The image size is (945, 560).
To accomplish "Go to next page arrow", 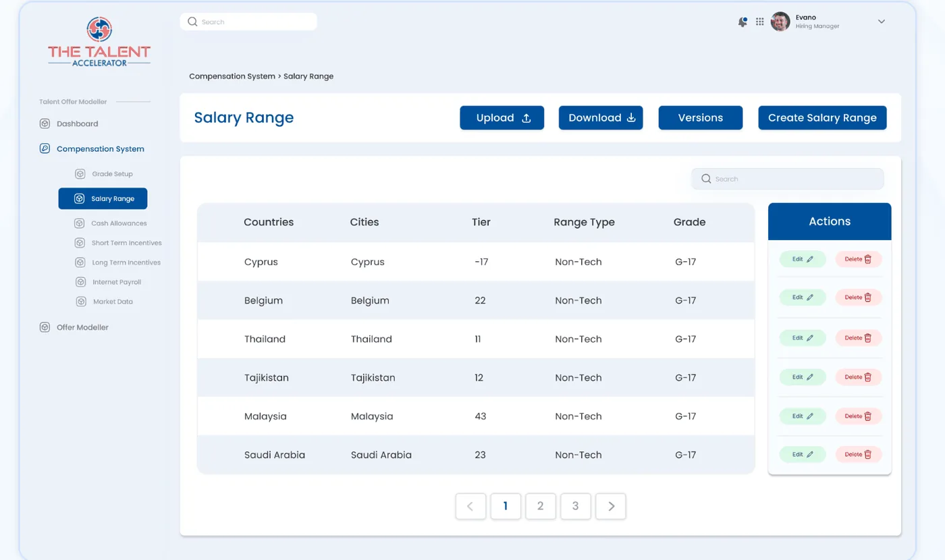I will tap(611, 506).
